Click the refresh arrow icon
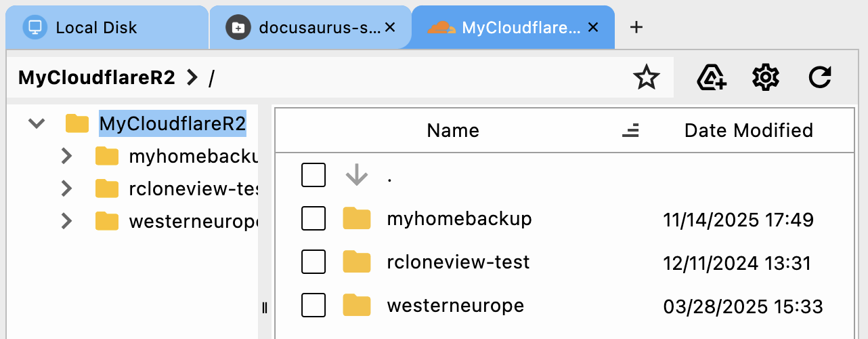Viewport: 868px width, 339px height. pyautogui.click(x=820, y=78)
